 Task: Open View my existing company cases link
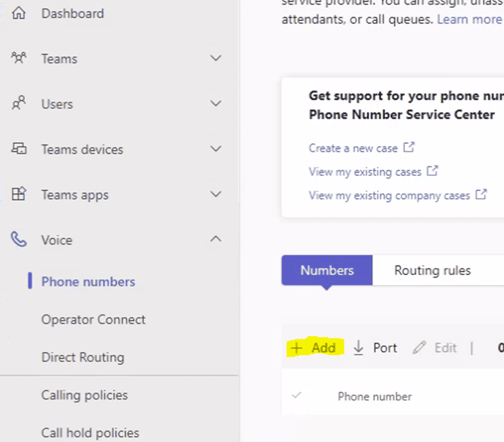click(x=389, y=195)
